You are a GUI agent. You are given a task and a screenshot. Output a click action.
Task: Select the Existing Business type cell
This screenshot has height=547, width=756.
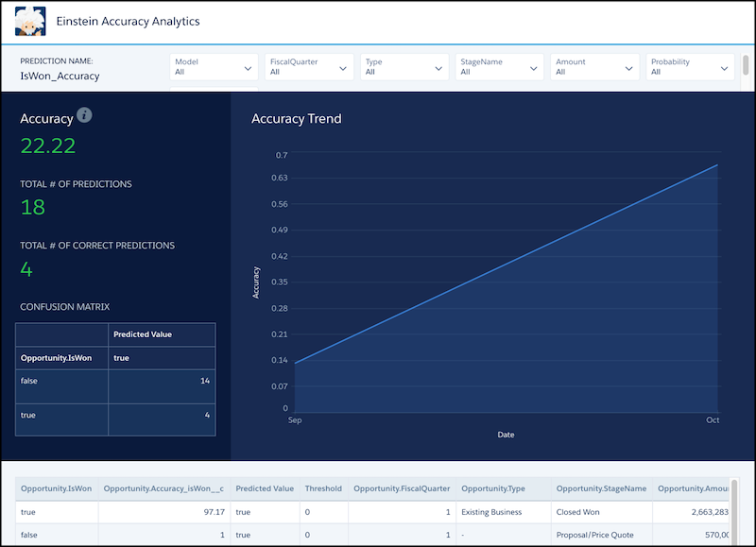[x=504, y=512]
